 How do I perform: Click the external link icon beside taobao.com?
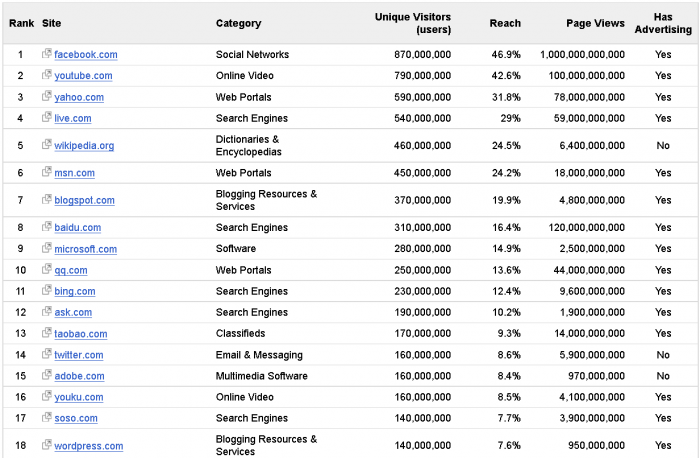click(x=47, y=333)
